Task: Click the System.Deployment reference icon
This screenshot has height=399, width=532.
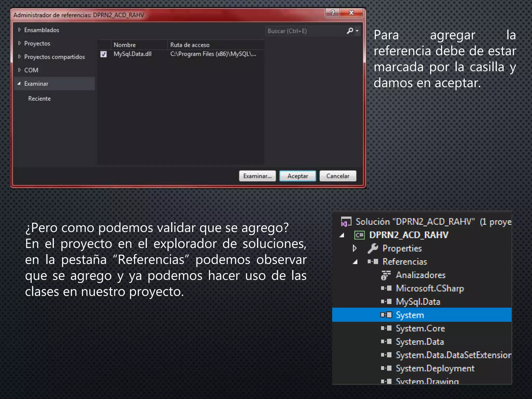Action: tap(386, 368)
